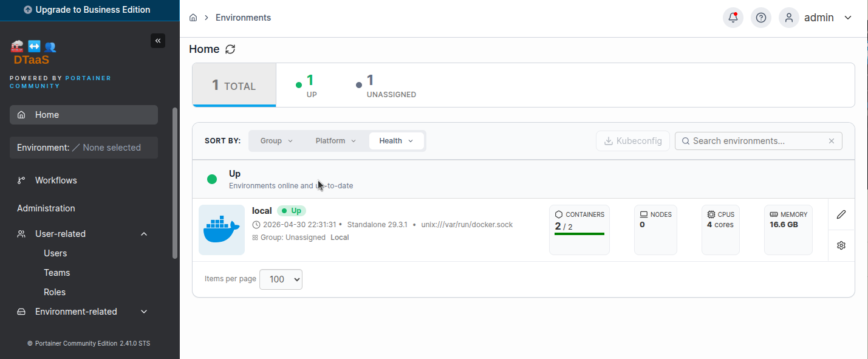Open the Items per page selector
The height and width of the screenshot is (359, 868).
tap(281, 279)
